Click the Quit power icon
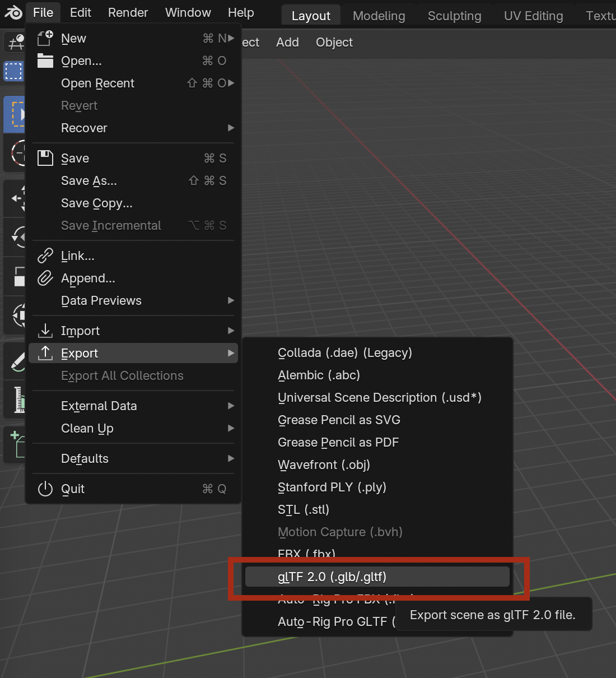The width and height of the screenshot is (616, 678). pyautogui.click(x=45, y=489)
